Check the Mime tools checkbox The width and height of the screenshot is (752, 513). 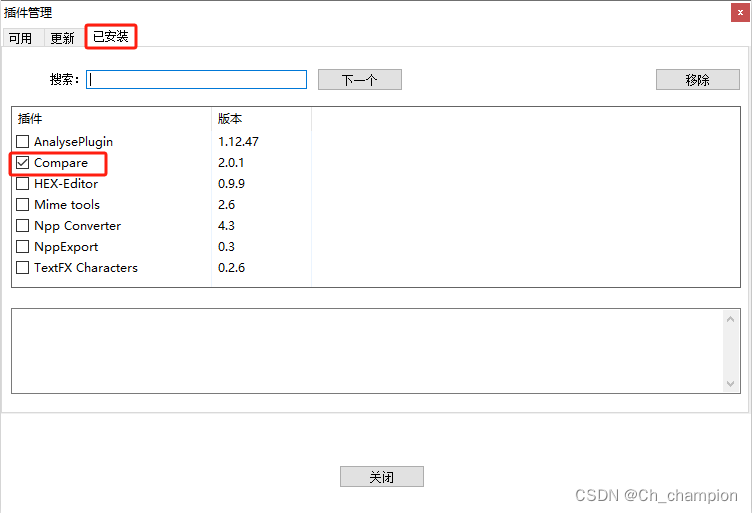coord(23,205)
